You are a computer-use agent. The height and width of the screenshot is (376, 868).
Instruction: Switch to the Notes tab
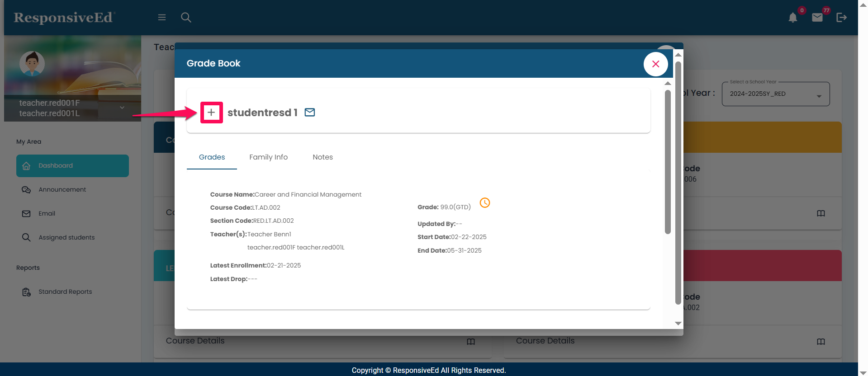click(x=323, y=157)
